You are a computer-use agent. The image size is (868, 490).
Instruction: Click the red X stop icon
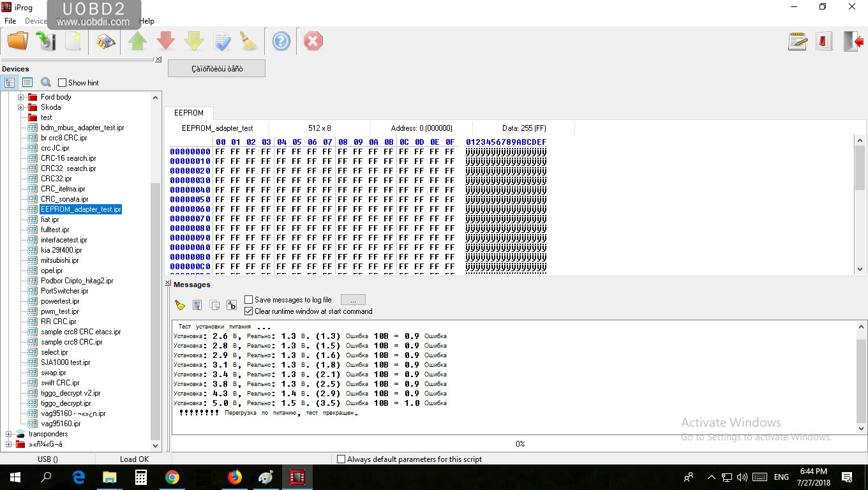[x=313, y=42]
